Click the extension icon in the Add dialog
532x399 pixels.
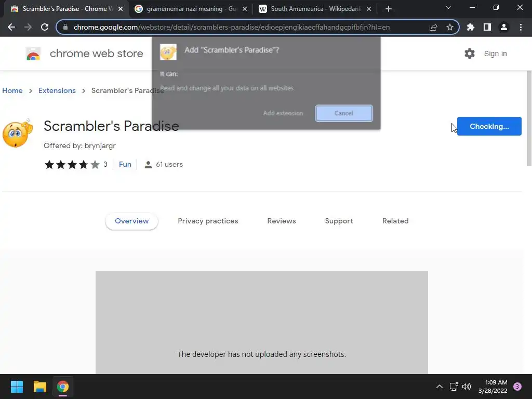pyautogui.click(x=168, y=52)
